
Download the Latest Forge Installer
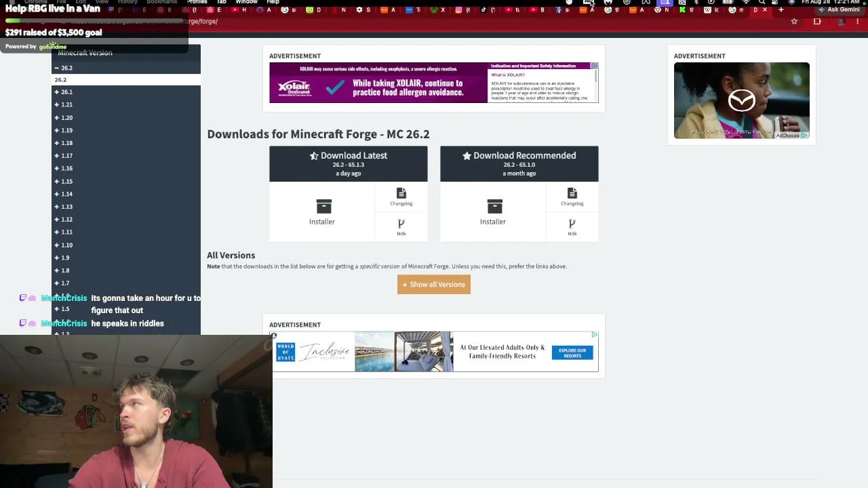point(322,211)
